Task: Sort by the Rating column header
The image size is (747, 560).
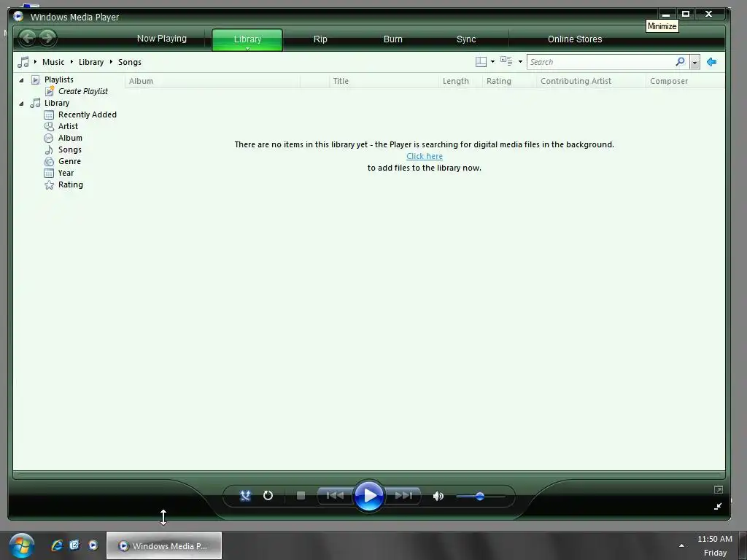Action: click(509, 81)
